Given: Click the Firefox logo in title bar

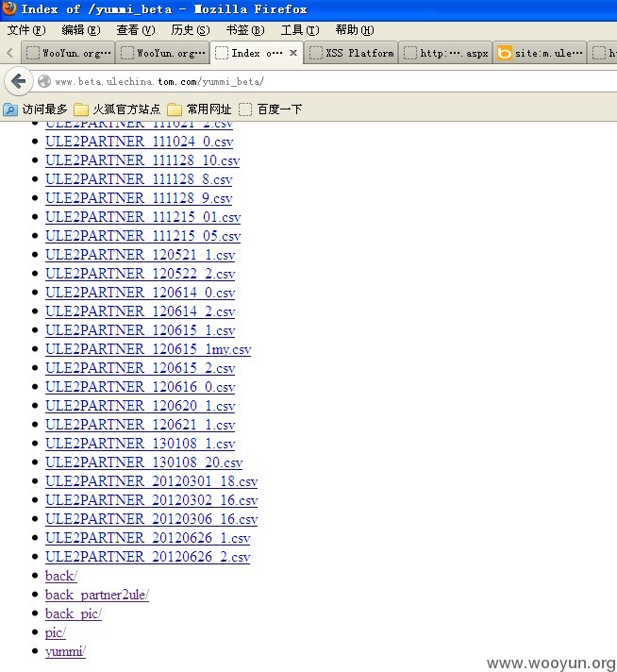Looking at the screenshot, I should tap(9, 8).
